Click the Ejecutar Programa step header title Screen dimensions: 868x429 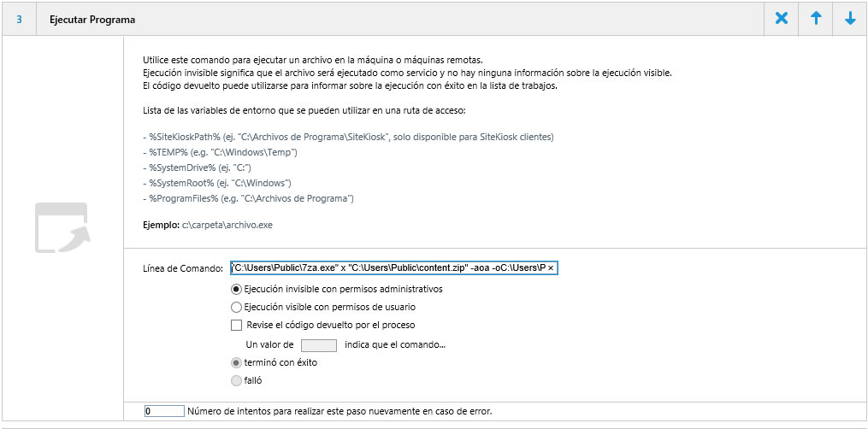tap(92, 19)
